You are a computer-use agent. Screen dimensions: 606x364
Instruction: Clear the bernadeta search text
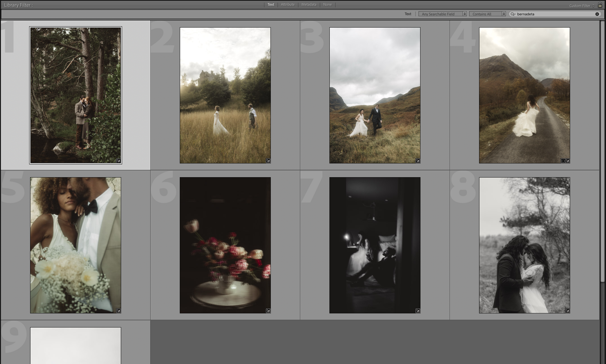(597, 14)
